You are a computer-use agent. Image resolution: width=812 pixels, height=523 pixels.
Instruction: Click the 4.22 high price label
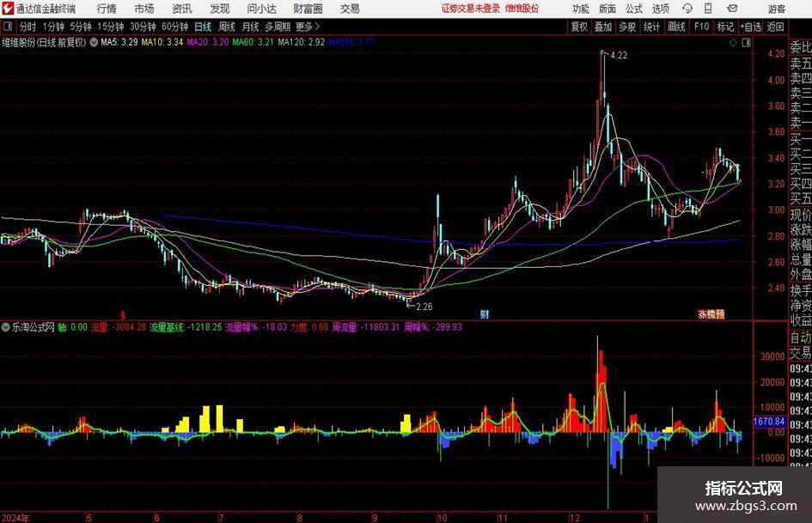pos(619,56)
